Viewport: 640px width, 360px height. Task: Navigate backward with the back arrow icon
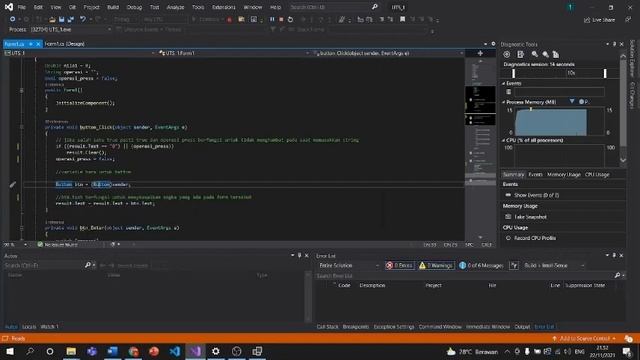coord(13,19)
